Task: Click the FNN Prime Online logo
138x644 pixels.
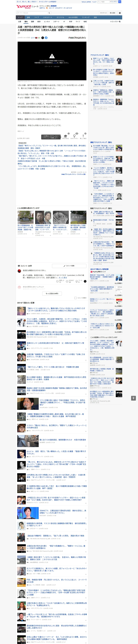Action: click(77, 38)
